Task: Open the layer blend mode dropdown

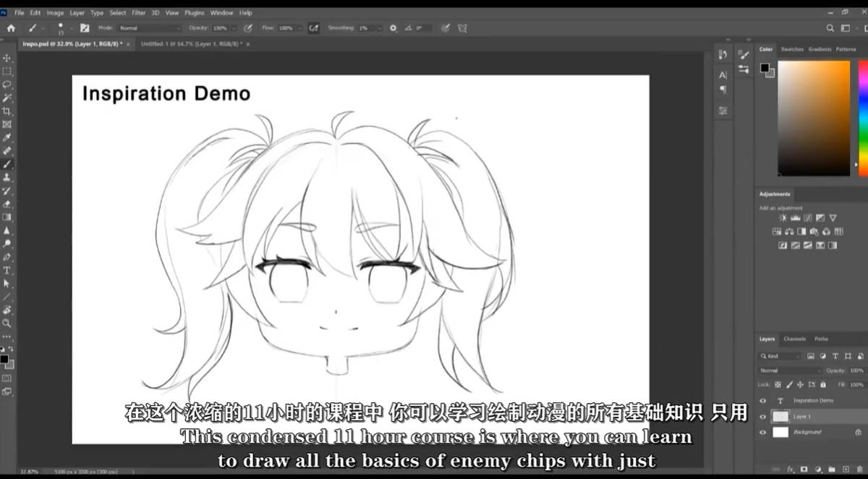Action: (x=790, y=370)
